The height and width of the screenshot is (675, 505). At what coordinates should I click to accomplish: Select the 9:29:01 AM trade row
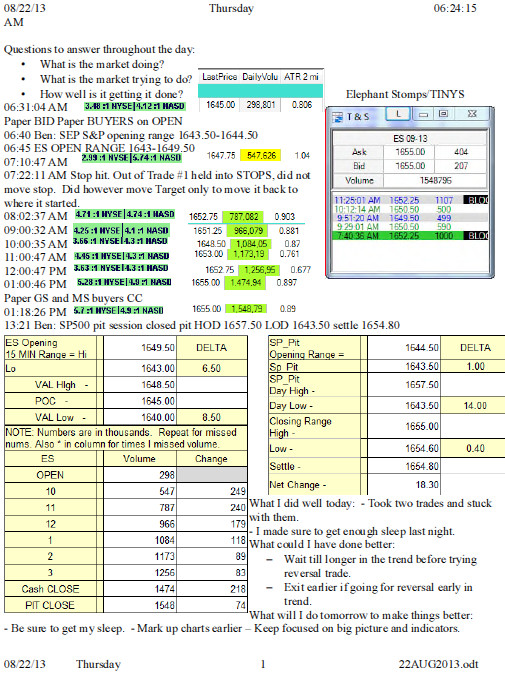pos(411,227)
